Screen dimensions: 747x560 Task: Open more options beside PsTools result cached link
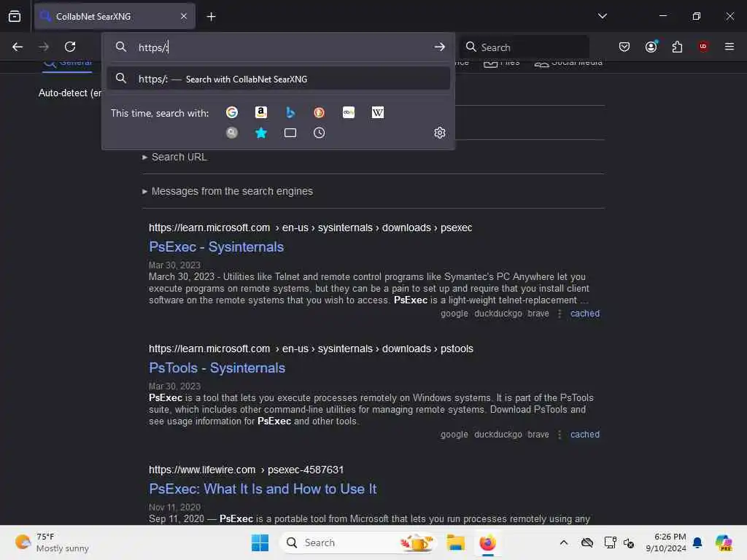[x=560, y=435]
